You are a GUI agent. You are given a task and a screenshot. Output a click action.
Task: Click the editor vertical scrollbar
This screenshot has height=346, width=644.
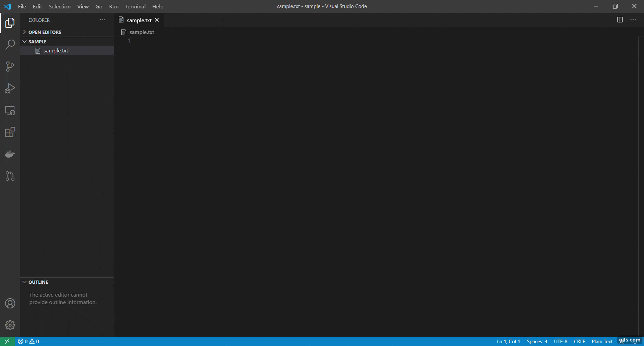click(641, 186)
